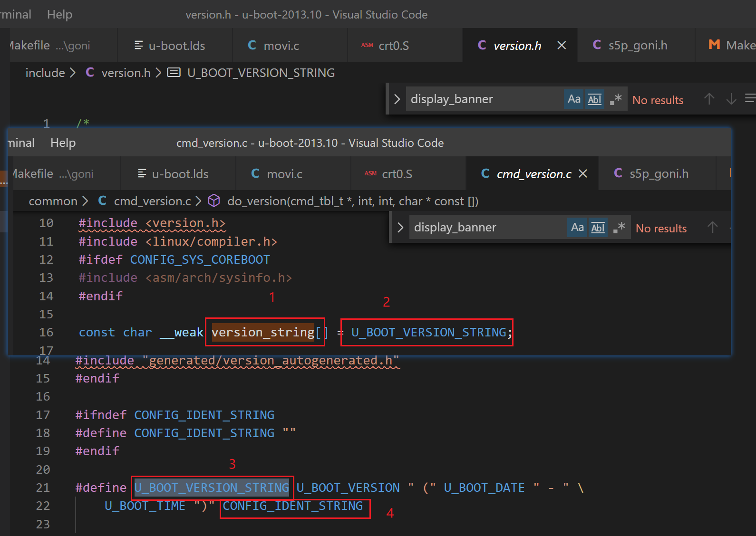Switch to u-boot.lds tab in back window
Viewport: 756px width, 536px height.
click(x=175, y=45)
